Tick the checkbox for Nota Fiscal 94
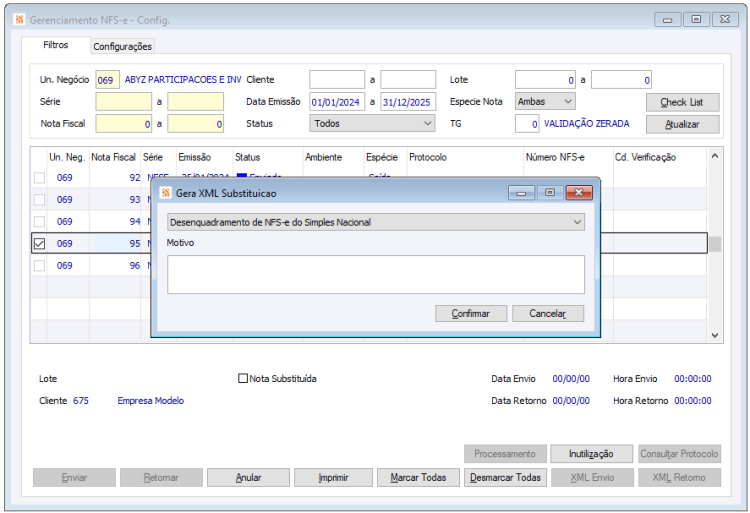The image size is (750, 513). pyautogui.click(x=39, y=221)
